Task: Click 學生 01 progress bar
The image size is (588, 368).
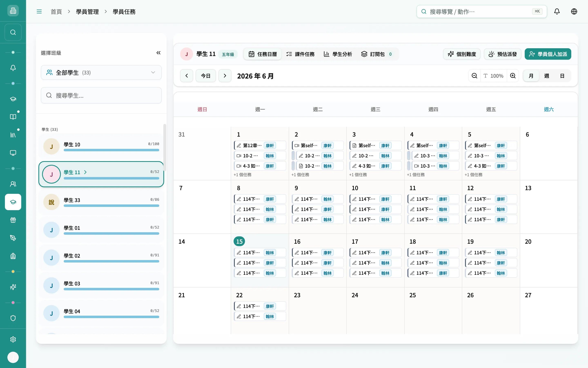Action: (111, 233)
